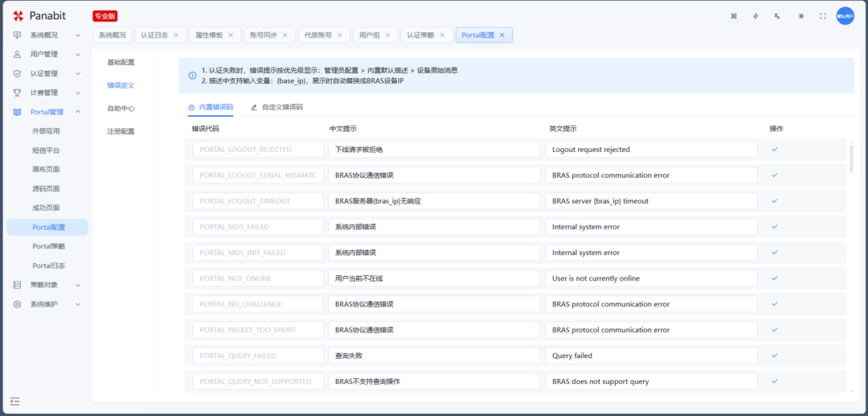Screen dimensions: 868x416
Task: Toggle the light/dark theme sun icon
Action: point(800,16)
